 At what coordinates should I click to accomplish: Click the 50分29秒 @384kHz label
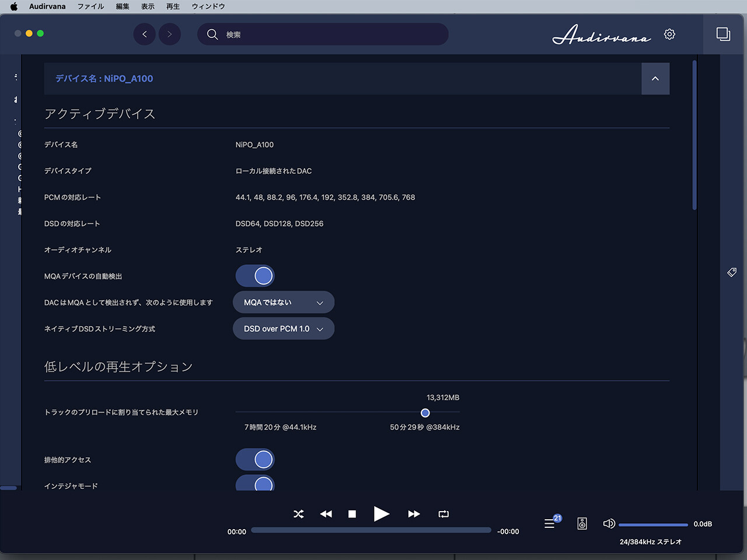(x=425, y=428)
